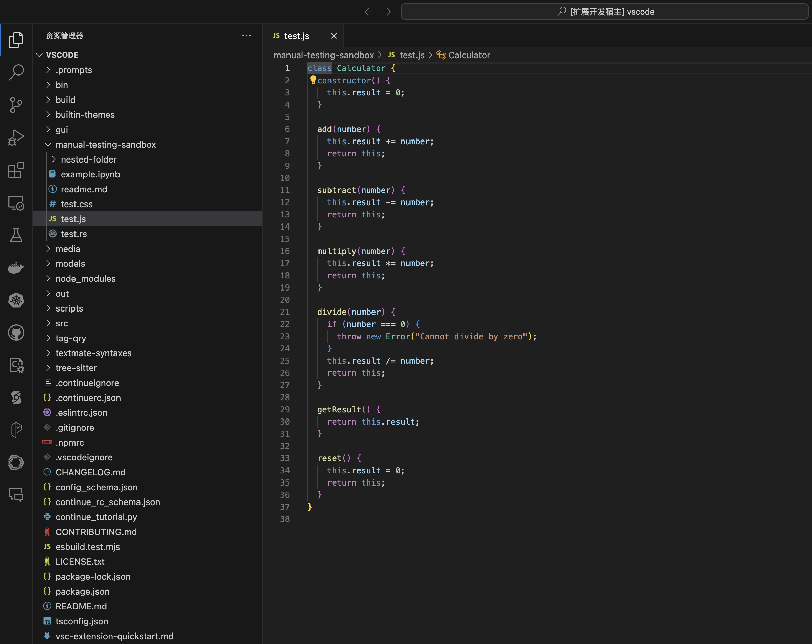Open the Extensions view
The height and width of the screenshot is (644, 812).
click(16, 170)
